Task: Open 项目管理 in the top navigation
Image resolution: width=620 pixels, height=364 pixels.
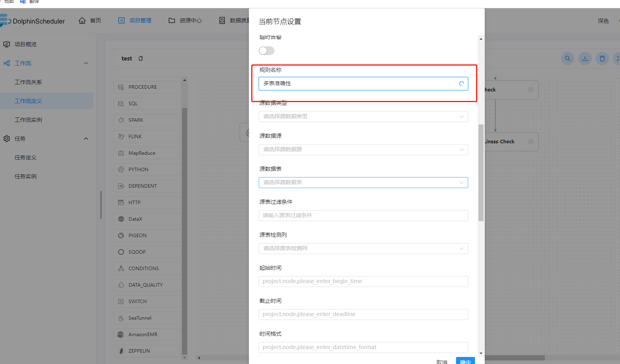Action: coord(135,20)
